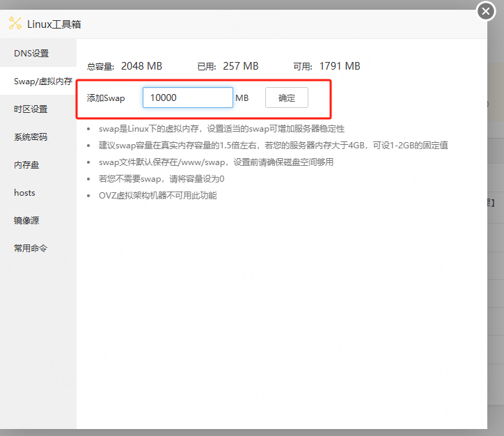Viewport: 504px width, 436px height.
Task: Open the 系统密码 tab
Action: tap(38, 137)
